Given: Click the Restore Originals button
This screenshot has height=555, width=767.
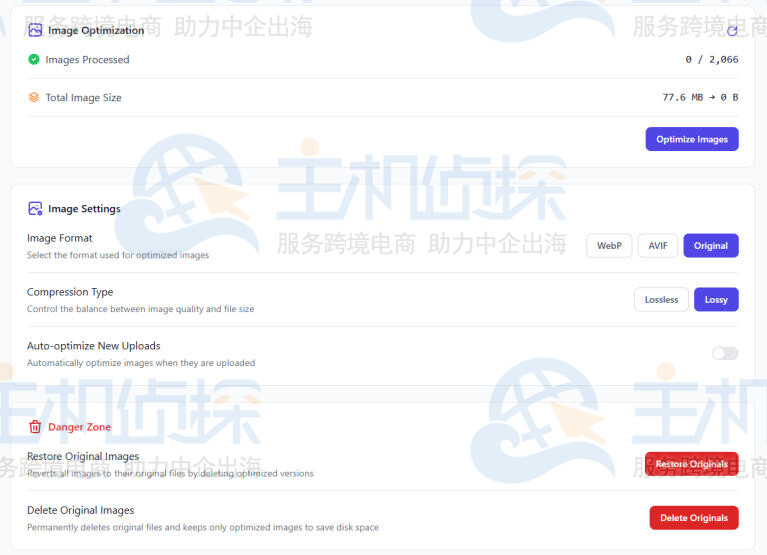Looking at the screenshot, I should pos(692,464).
